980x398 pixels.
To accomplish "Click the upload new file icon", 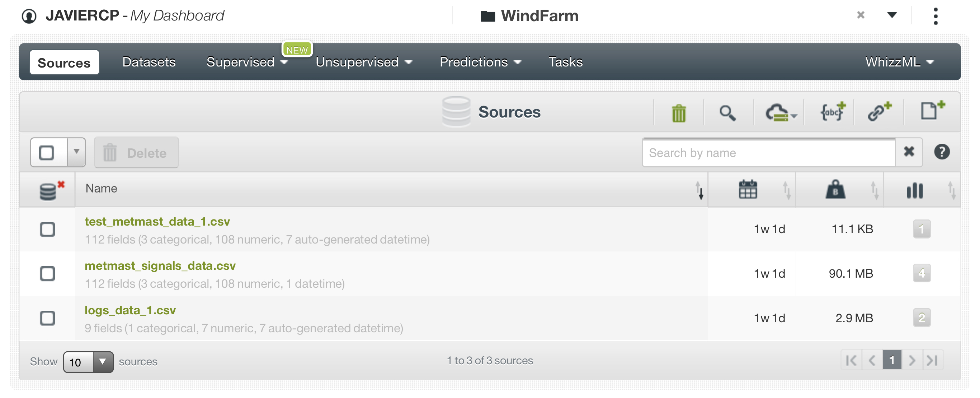I will (x=930, y=111).
